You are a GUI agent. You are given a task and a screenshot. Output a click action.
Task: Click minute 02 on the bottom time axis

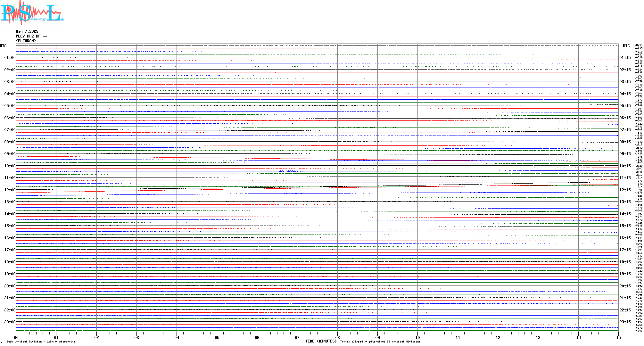tap(96, 337)
